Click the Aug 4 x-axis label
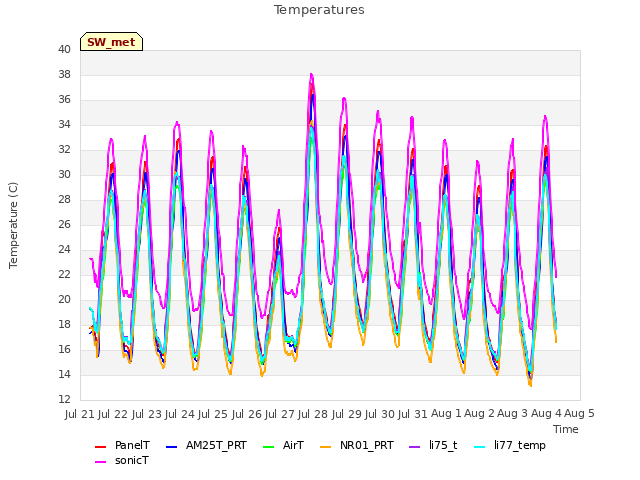The image size is (640, 480). click(546, 414)
